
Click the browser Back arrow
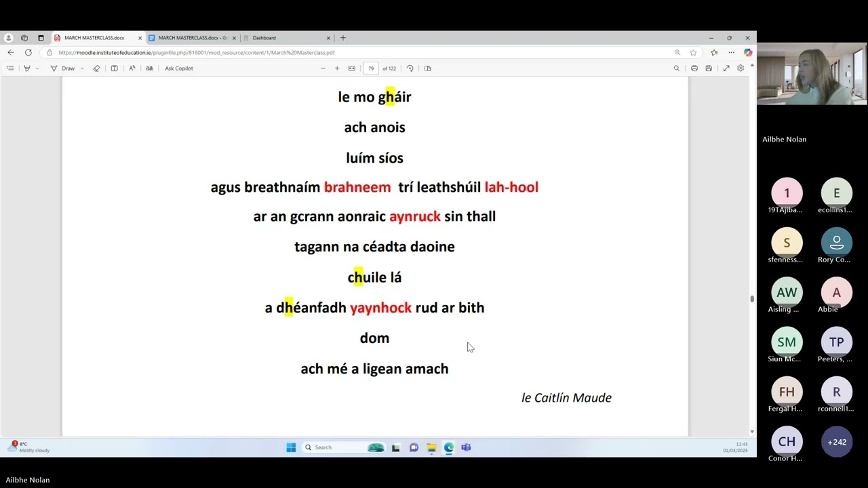point(11,52)
